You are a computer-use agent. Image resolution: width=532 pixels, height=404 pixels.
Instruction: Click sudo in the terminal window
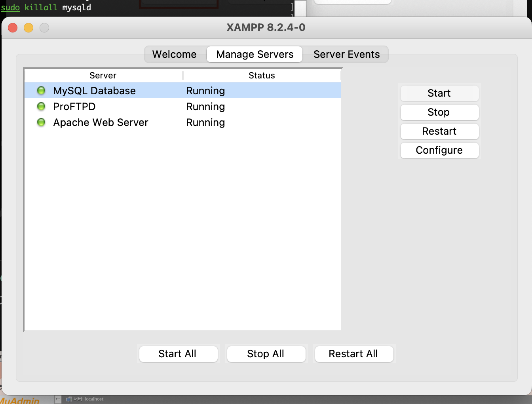(10, 8)
